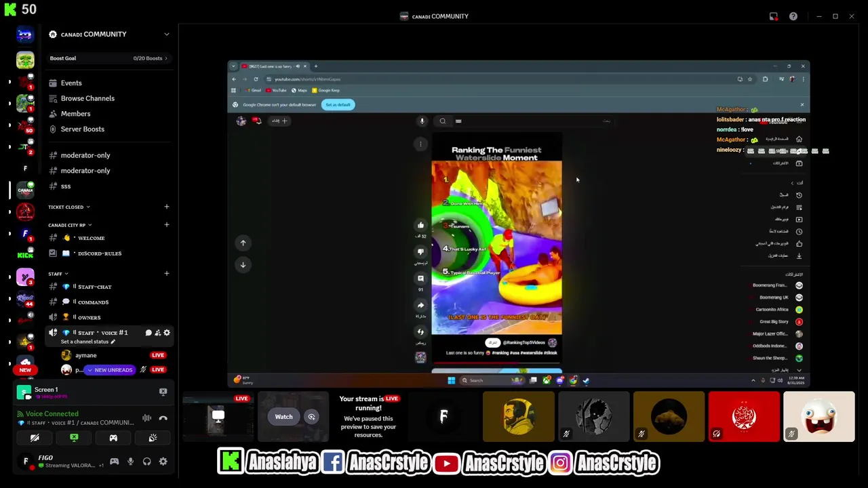This screenshot has height=488, width=868.
Task: Open the Boost Goal progress row
Action: [x=108, y=58]
